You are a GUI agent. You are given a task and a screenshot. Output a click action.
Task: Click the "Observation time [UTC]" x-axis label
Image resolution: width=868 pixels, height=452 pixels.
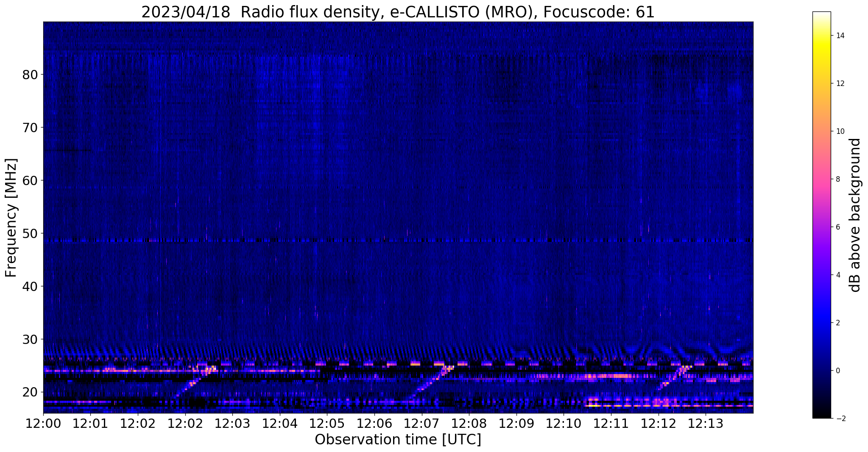[x=398, y=440]
